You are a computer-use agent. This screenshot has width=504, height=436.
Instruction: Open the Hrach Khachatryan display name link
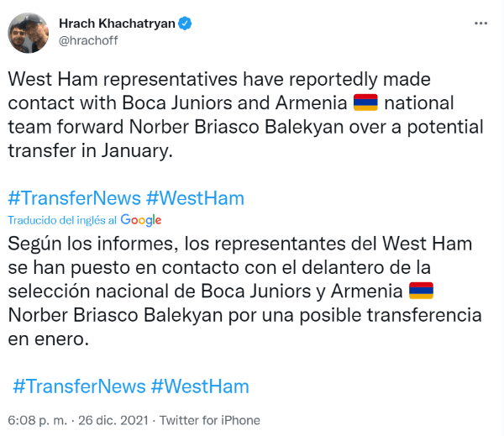point(117,24)
